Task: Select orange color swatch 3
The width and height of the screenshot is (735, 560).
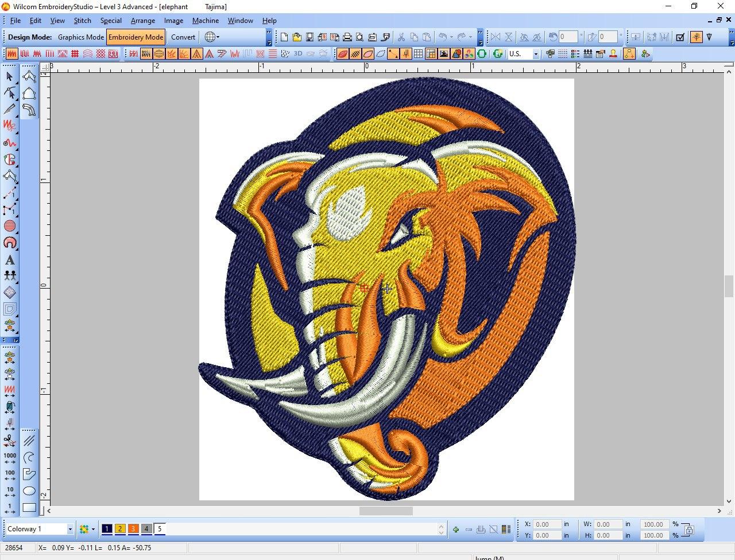Action: [133, 529]
